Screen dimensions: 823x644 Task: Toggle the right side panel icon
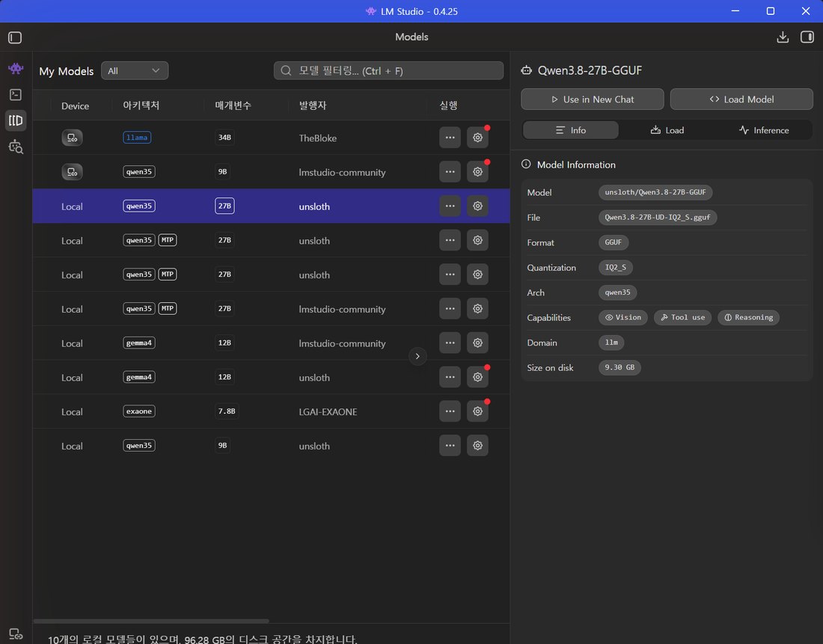tap(807, 37)
